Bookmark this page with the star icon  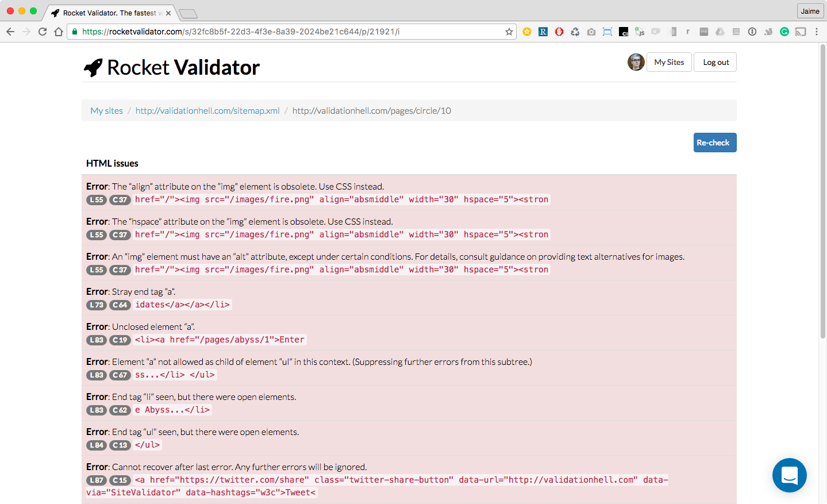coord(509,32)
